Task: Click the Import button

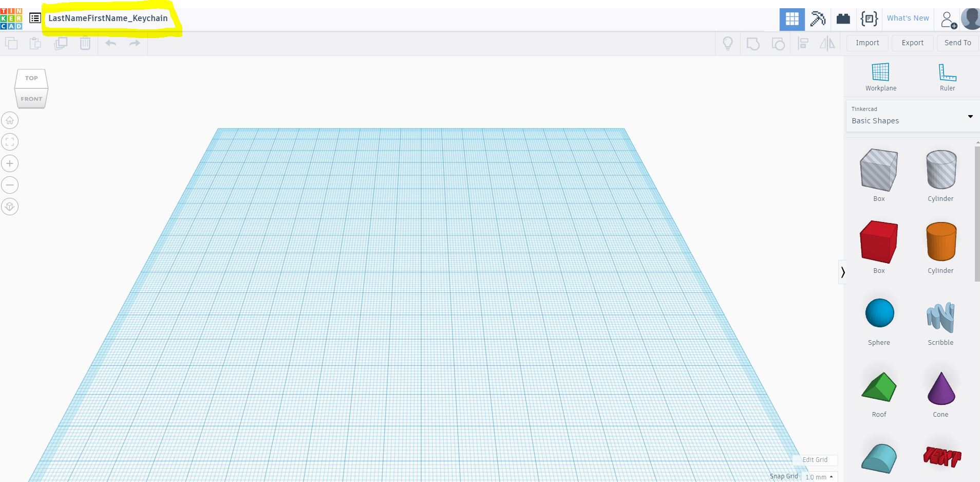Action: [x=868, y=43]
